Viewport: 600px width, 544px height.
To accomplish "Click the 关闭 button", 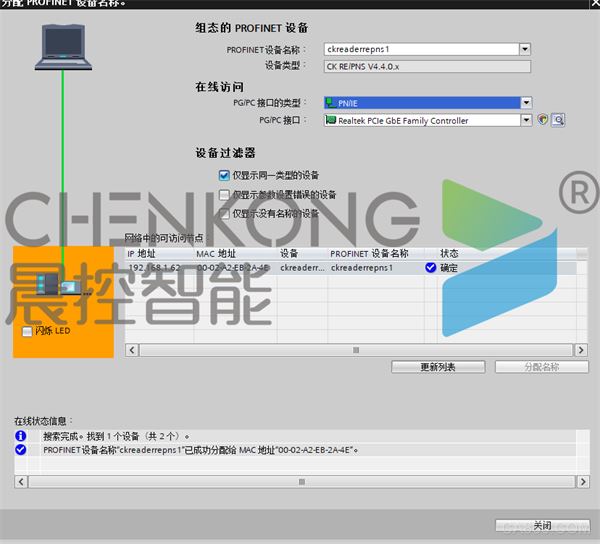I will 542,525.
